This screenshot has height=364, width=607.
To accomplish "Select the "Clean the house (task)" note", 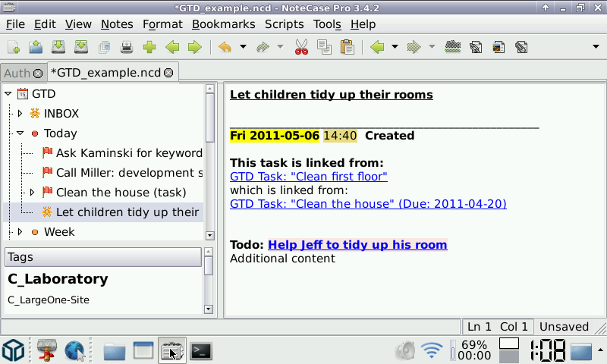I will pyautogui.click(x=121, y=193).
